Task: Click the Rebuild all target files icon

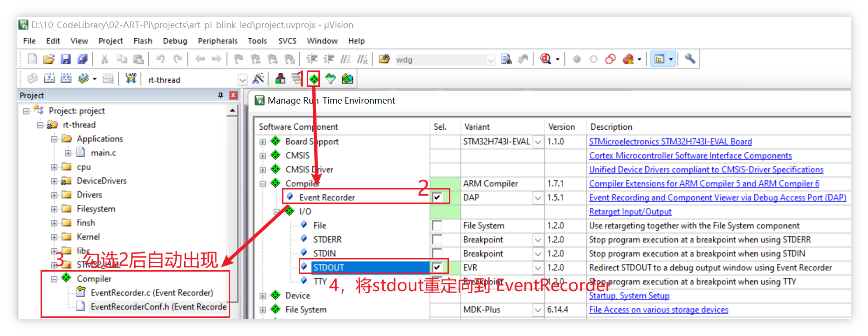Action: pyautogui.click(x=66, y=78)
